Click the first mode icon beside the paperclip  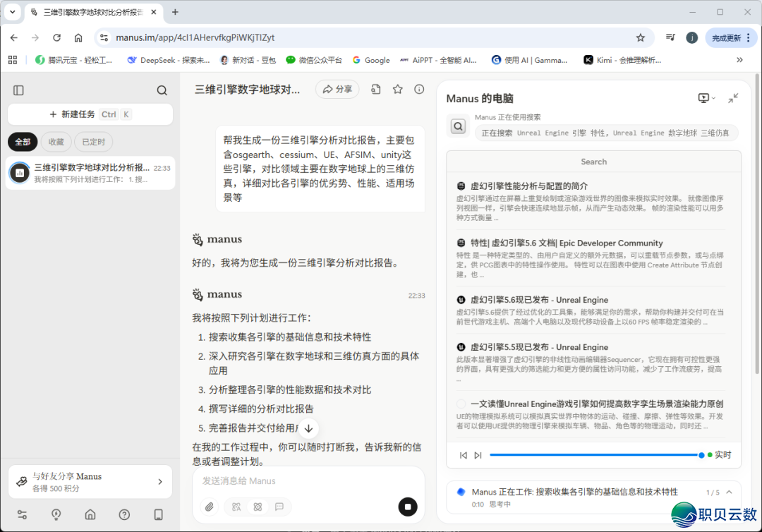pos(236,507)
